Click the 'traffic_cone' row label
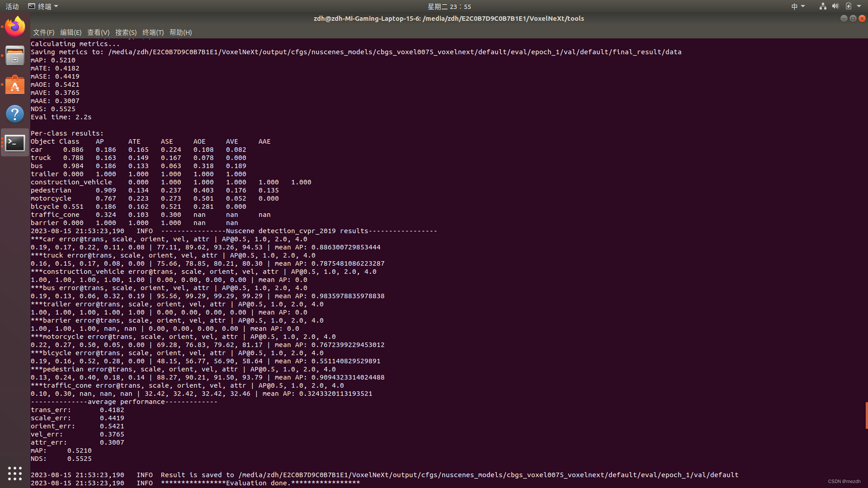 point(55,215)
